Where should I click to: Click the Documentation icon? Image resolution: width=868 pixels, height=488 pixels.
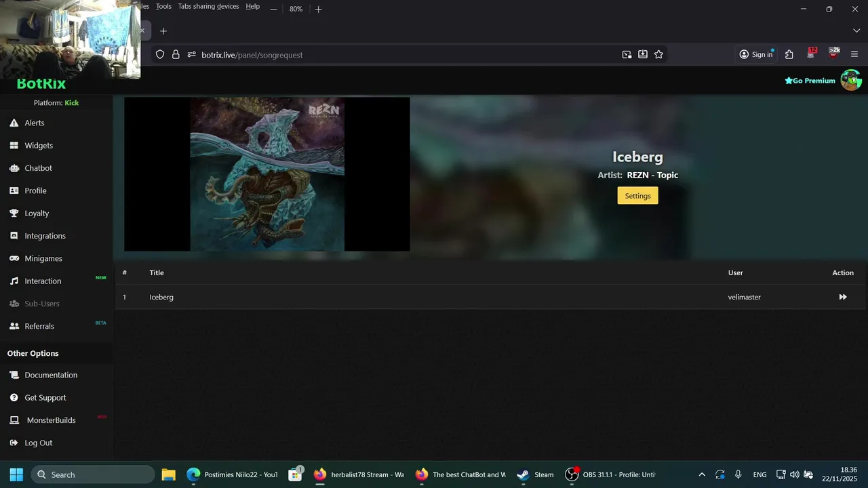pyautogui.click(x=14, y=375)
